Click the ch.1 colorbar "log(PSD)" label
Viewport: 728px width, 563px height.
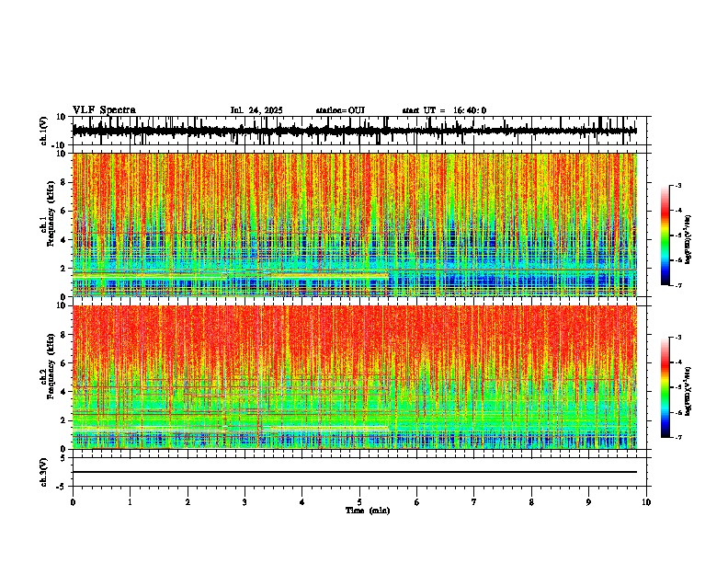point(688,240)
